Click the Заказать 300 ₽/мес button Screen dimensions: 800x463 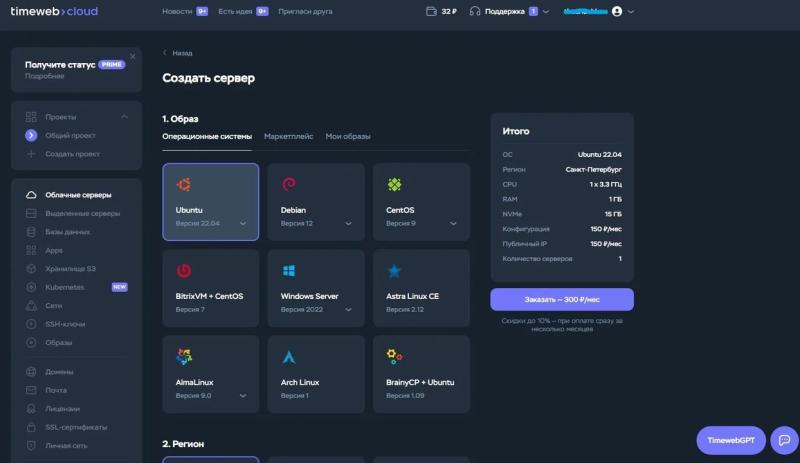pos(562,300)
